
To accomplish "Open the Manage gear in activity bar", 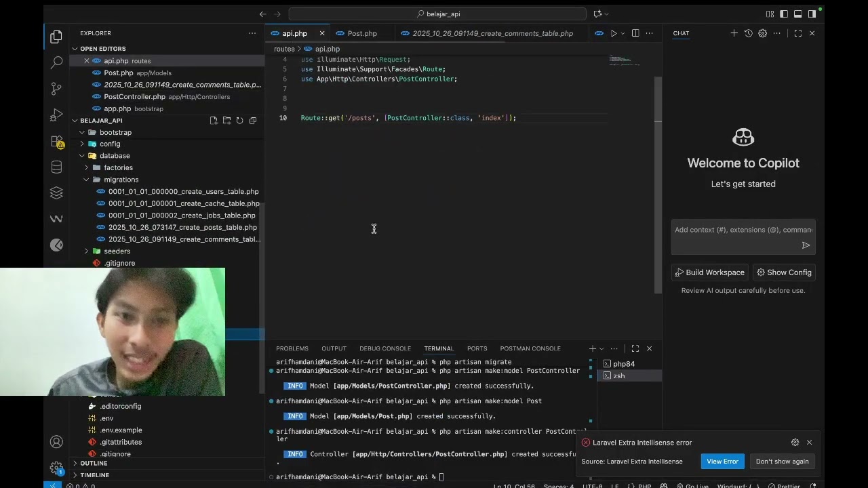I will pyautogui.click(x=56, y=468).
